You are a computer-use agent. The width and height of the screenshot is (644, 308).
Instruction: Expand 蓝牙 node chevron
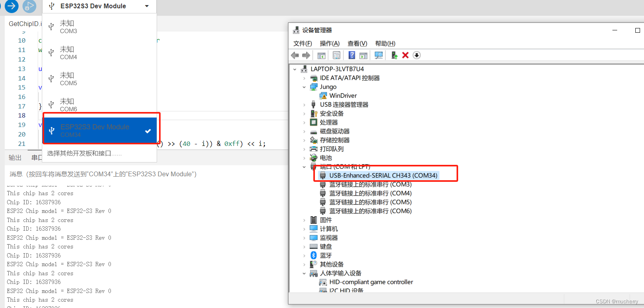(x=304, y=256)
